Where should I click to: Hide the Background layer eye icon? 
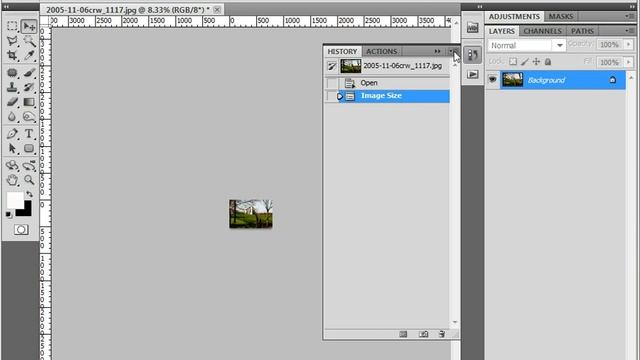pyautogui.click(x=493, y=80)
